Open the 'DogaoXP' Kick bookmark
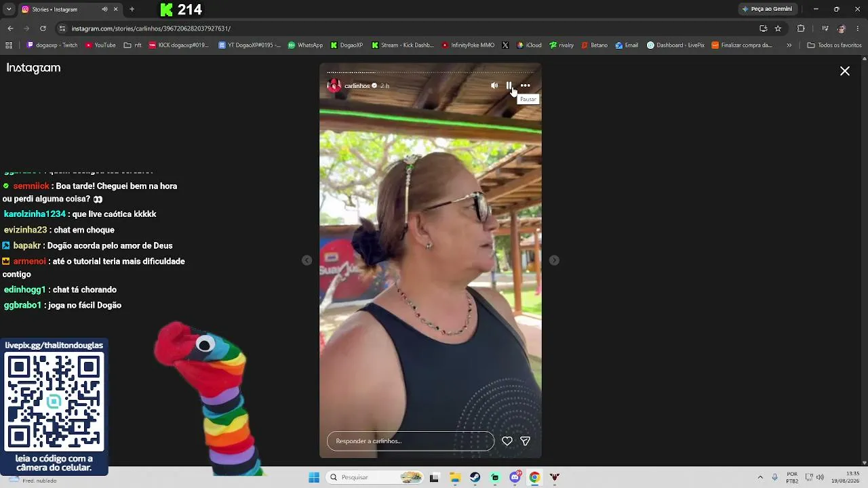 [x=347, y=45]
